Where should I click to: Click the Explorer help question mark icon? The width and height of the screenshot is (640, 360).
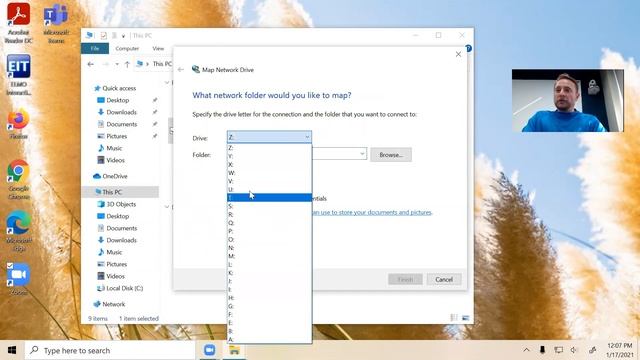point(469,48)
